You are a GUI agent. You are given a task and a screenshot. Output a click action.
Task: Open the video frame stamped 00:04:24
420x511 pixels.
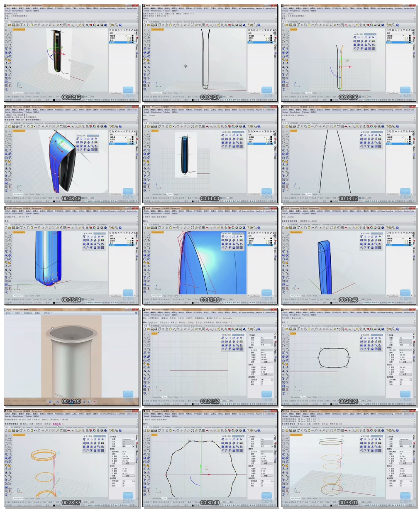tap(210, 53)
